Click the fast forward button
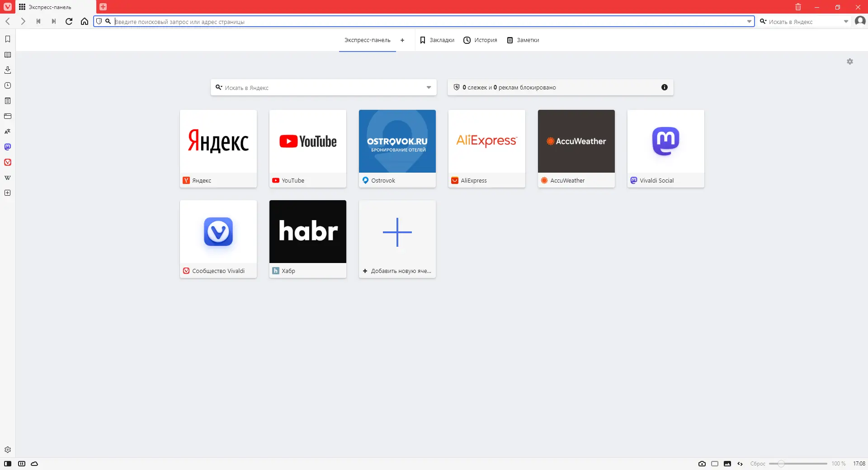Viewport: 868px width, 470px height. 54,21
